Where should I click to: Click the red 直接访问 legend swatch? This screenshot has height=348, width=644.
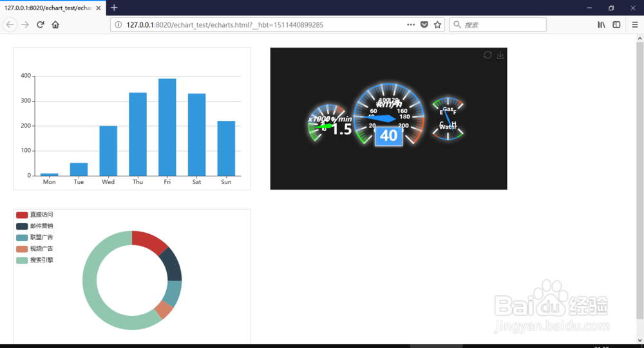point(22,215)
